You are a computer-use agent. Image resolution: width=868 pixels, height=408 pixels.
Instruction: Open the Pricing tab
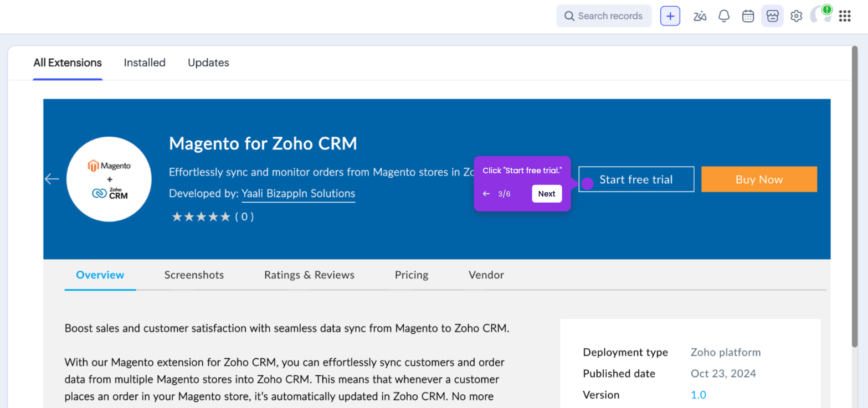[x=412, y=275]
